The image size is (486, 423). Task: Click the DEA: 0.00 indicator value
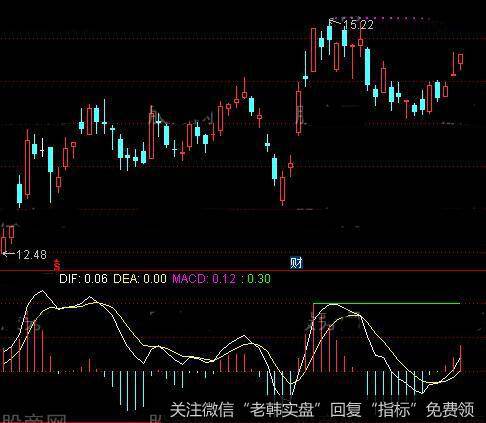tap(140, 279)
